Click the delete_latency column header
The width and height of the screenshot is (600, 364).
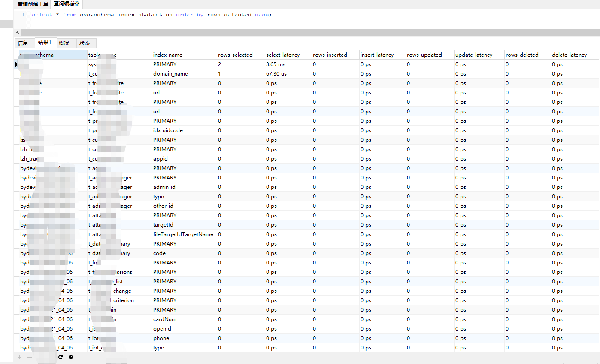point(569,55)
